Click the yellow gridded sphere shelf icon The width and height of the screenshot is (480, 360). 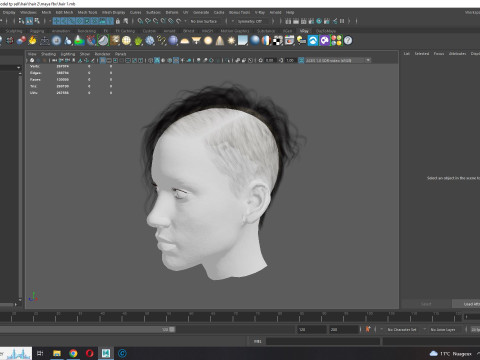point(126,41)
